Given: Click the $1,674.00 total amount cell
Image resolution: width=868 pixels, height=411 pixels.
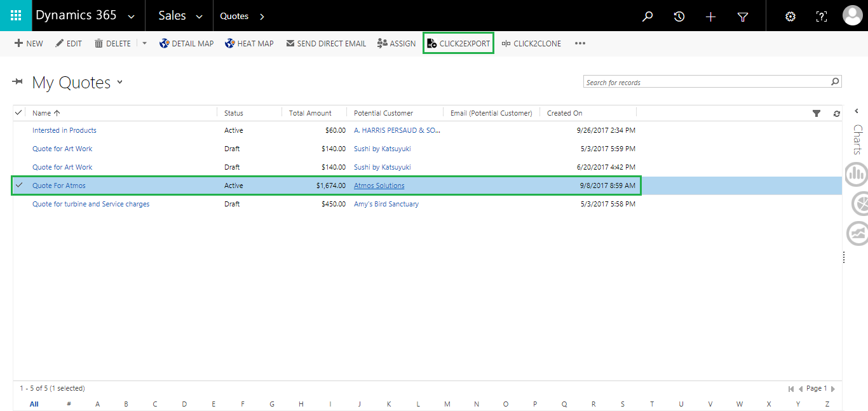Looking at the screenshot, I should (331, 185).
